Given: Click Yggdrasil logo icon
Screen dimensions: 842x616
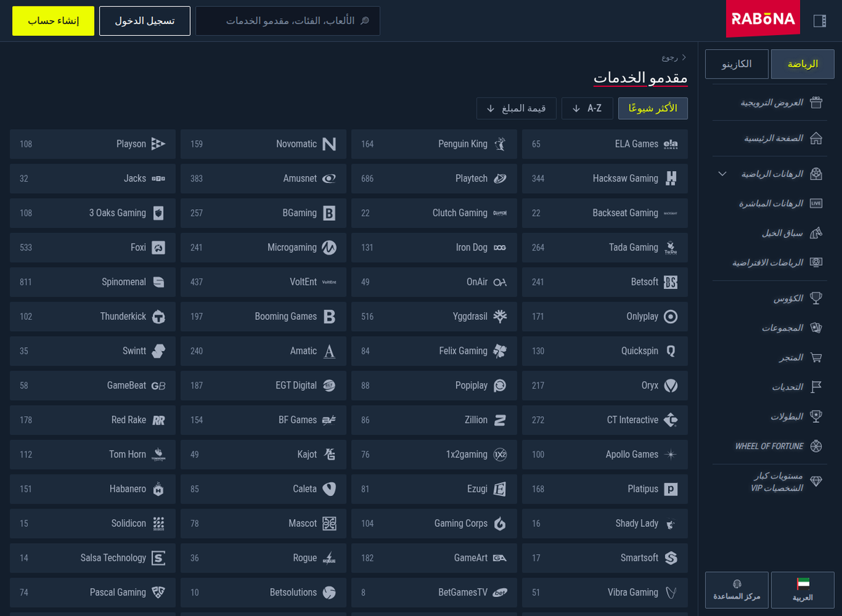Looking at the screenshot, I should [x=500, y=316].
